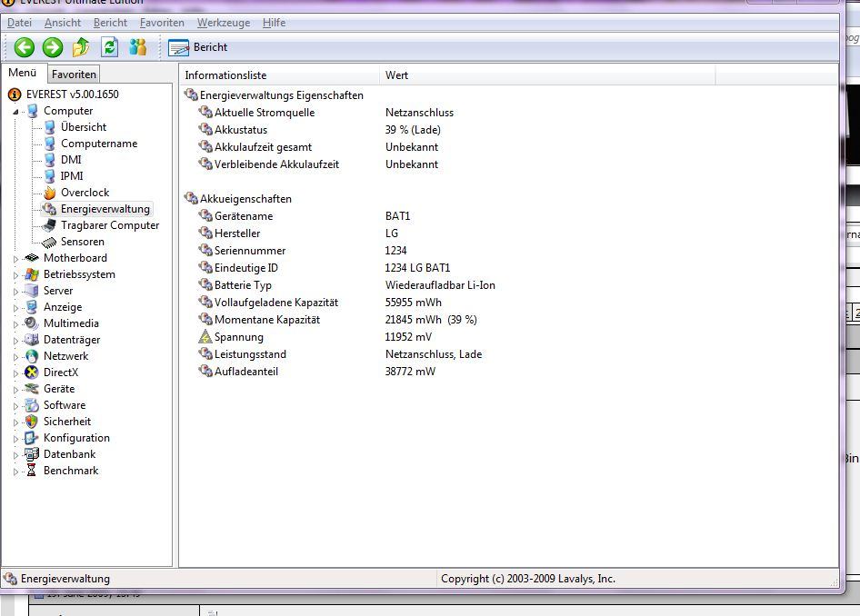This screenshot has width=860, height=616.
Task: Click the Wert column header
Action: (x=547, y=75)
